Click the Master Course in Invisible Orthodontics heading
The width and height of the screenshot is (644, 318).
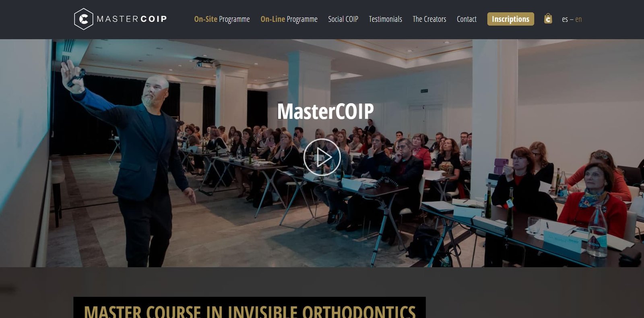(250, 310)
